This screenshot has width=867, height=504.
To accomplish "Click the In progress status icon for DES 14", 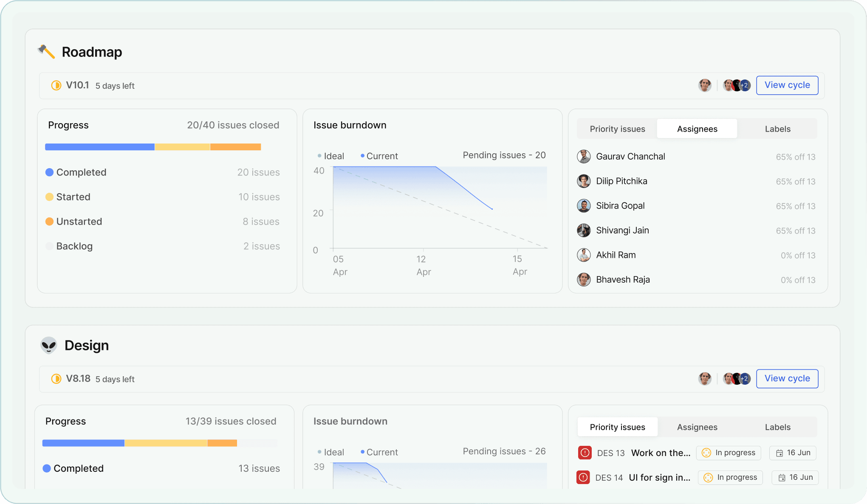I will 708,477.
